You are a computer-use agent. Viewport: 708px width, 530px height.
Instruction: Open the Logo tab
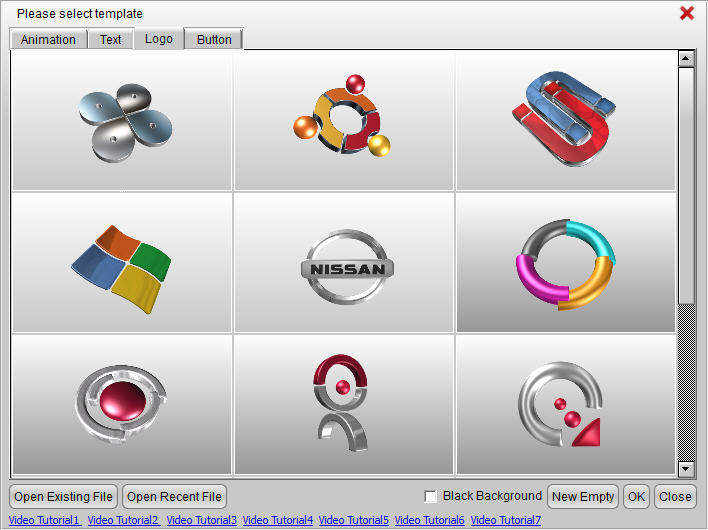click(x=158, y=39)
